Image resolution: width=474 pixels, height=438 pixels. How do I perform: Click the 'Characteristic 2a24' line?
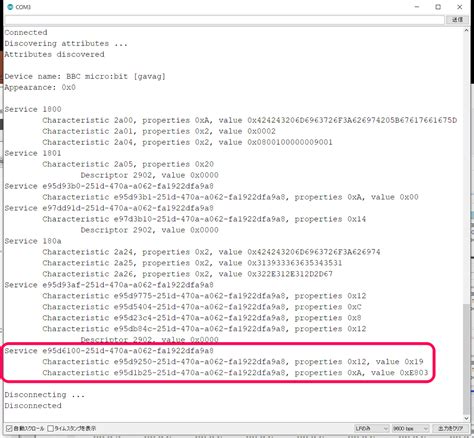pos(211,252)
